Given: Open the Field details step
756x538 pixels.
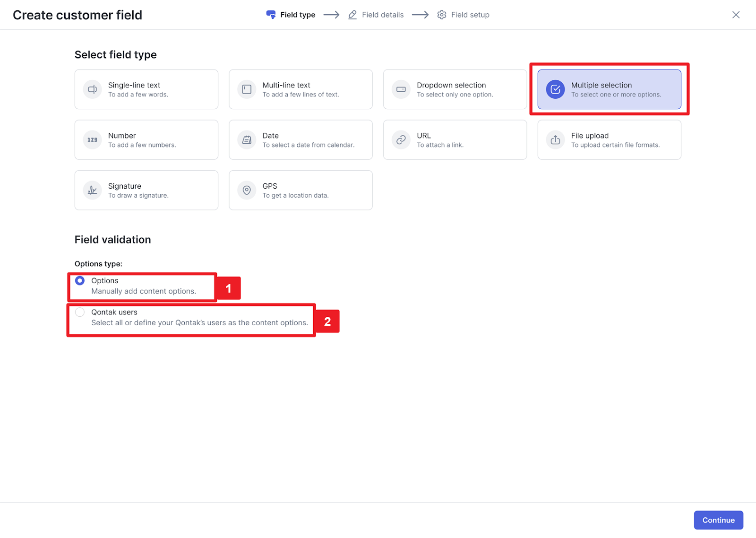Looking at the screenshot, I should pyautogui.click(x=376, y=15).
